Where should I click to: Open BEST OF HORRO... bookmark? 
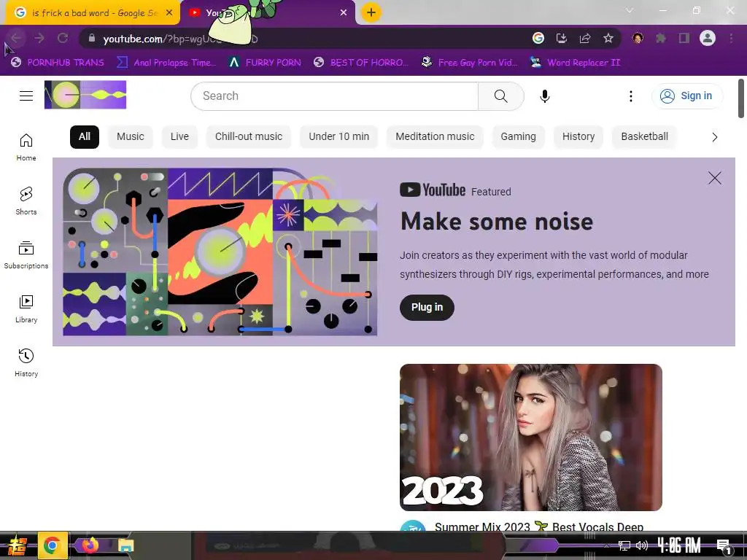pyautogui.click(x=361, y=63)
